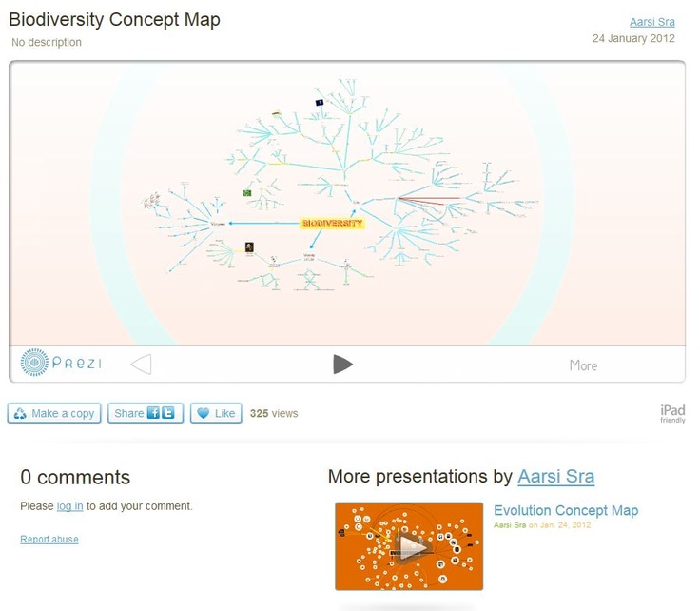The height and width of the screenshot is (611, 700).
Task: Click the Prezi logo in the player bar
Action: pyautogui.click(x=61, y=363)
